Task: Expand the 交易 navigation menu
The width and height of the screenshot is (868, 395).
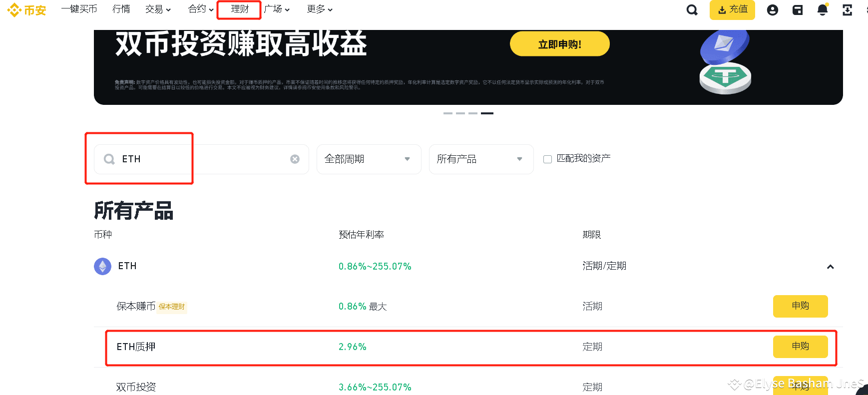Action: tap(158, 9)
